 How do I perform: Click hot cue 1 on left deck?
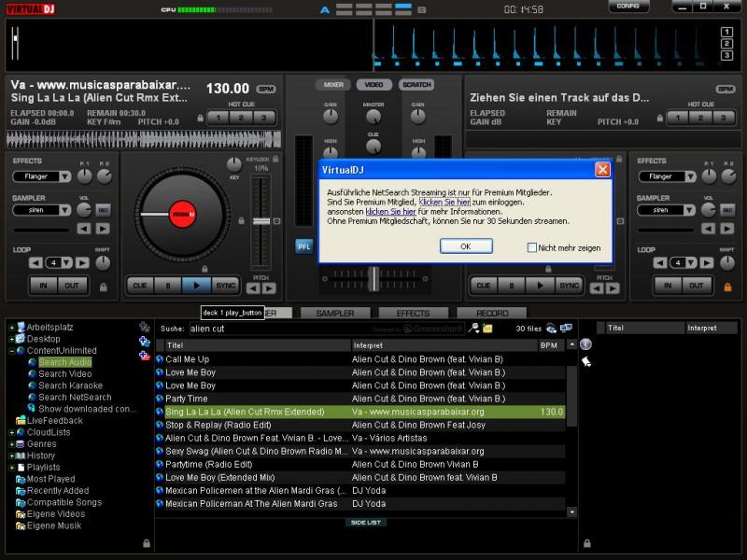click(x=218, y=118)
